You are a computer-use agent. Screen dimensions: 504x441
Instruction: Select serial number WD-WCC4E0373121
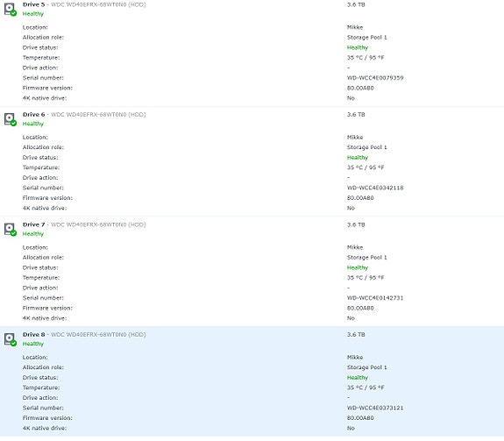coord(375,408)
